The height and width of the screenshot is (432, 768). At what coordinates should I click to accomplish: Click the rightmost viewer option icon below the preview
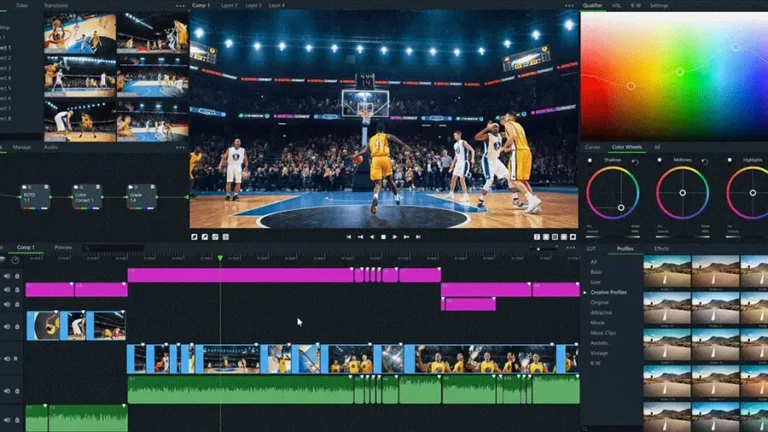[573, 237]
